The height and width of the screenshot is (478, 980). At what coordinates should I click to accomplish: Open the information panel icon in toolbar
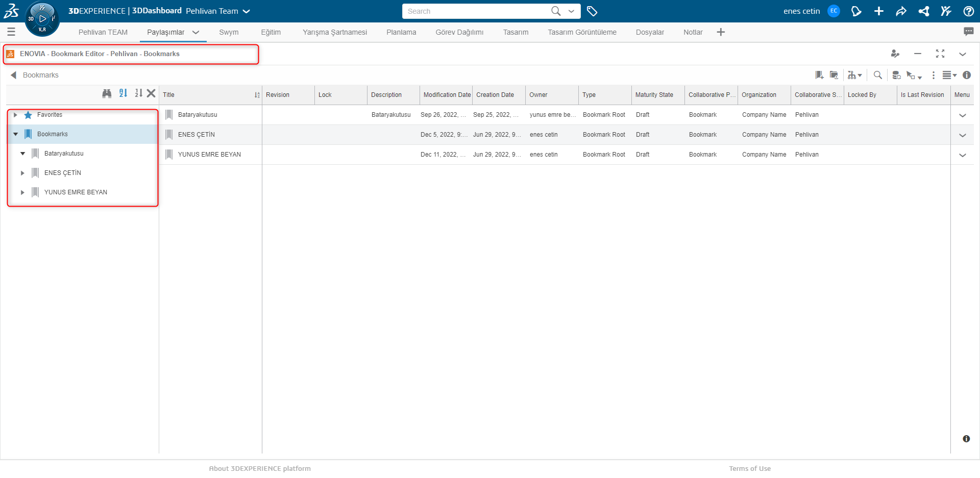pyautogui.click(x=967, y=75)
